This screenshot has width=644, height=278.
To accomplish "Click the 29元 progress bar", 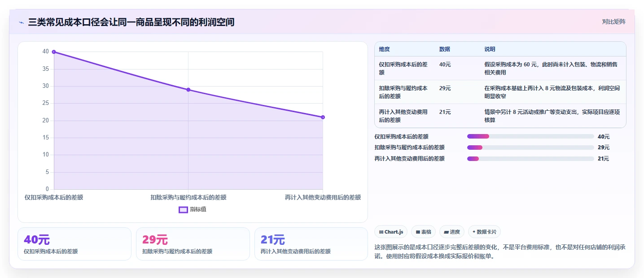I will pos(530,148).
